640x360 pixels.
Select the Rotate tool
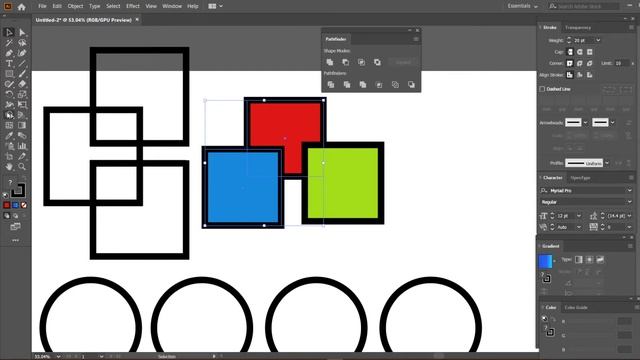(x=9, y=95)
